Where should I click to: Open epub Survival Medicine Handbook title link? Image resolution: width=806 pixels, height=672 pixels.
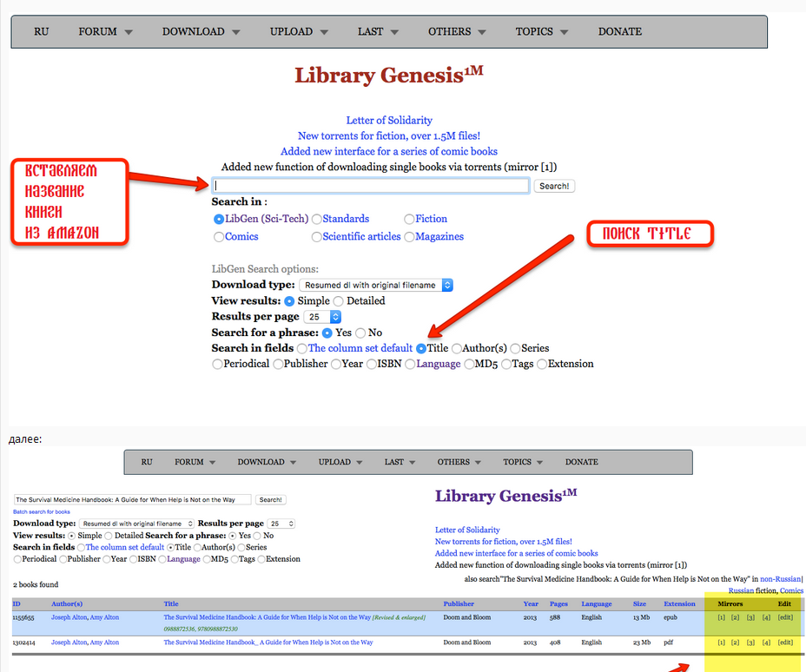coord(268,617)
